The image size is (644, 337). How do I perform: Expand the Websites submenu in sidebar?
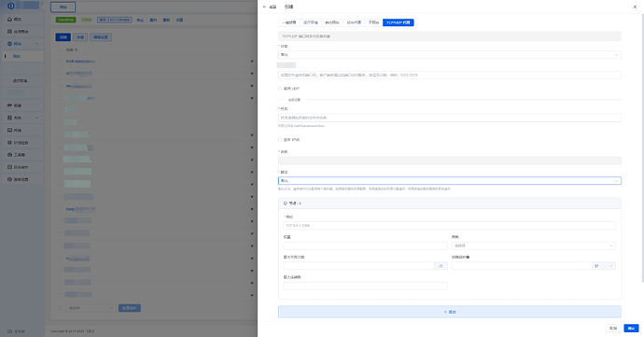(x=22, y=44)
